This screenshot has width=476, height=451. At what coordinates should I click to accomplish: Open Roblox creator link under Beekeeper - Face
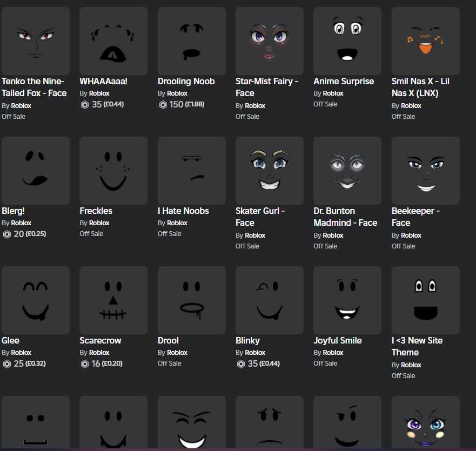tap(411, 235)
